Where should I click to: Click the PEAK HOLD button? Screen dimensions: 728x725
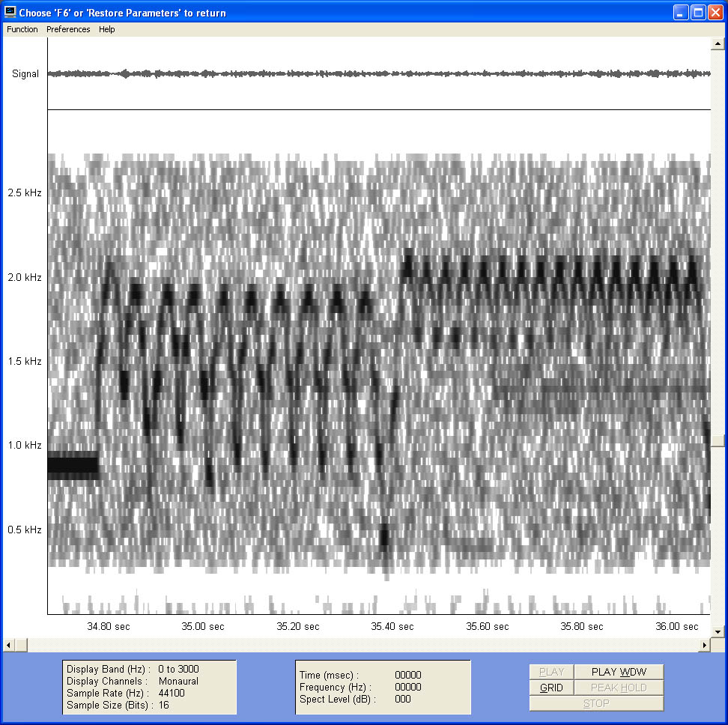coord(619,688)
